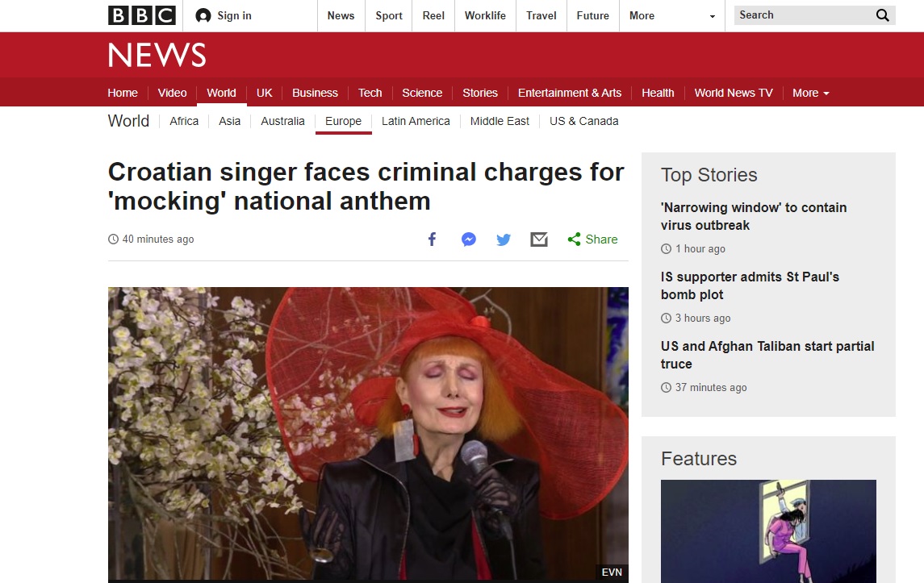924x583 pixels.
Task: Expand the top bar More dropdown
Action: (671, 15)
